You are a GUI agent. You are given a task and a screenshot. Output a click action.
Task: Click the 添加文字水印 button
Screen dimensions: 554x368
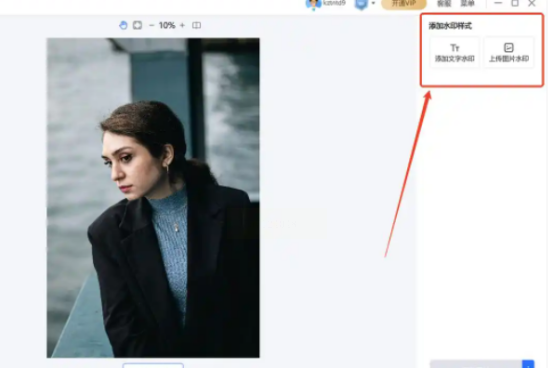pos(455,53)
